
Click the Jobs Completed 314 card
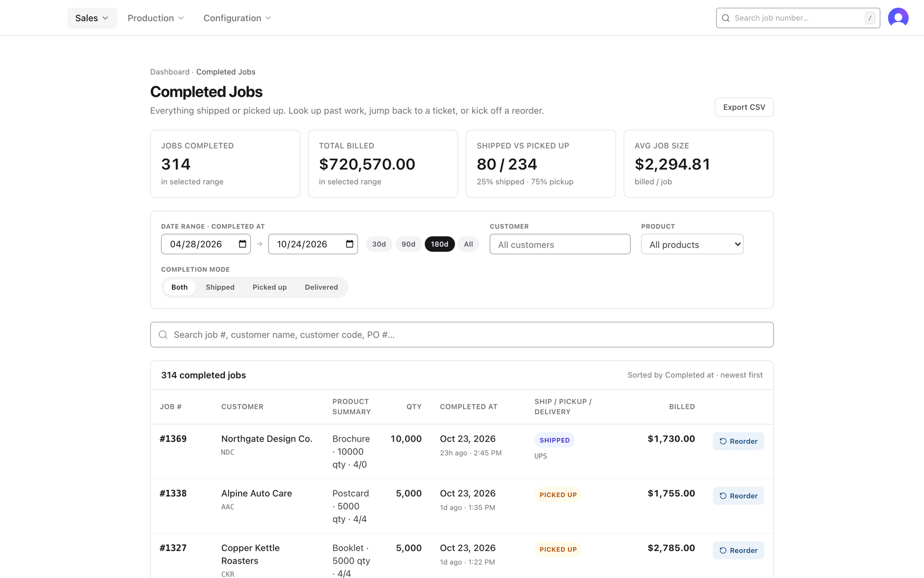click(225, 164)
